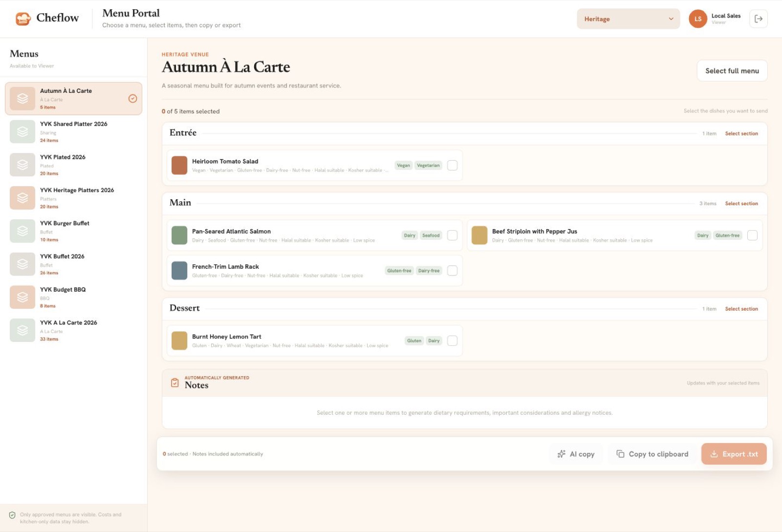Click the Burnt Honey Lemon Tart swatch
This screenshot has width=782, height=532.
click(179, 341)
